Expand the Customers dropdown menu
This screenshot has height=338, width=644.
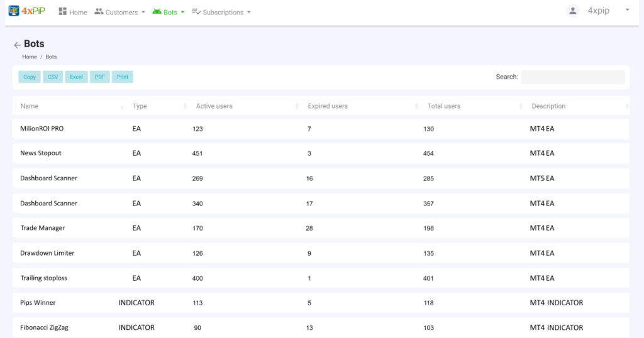click(143, 13)
